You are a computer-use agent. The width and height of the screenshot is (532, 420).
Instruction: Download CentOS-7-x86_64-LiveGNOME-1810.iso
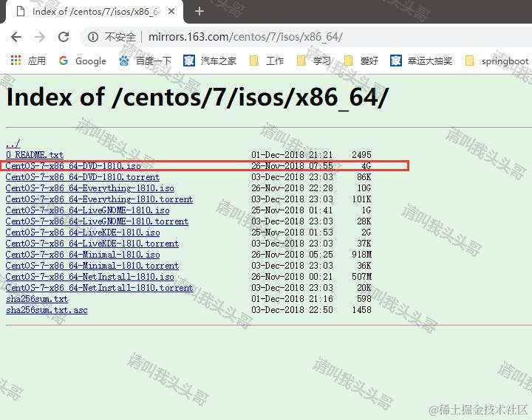point(87,210)
